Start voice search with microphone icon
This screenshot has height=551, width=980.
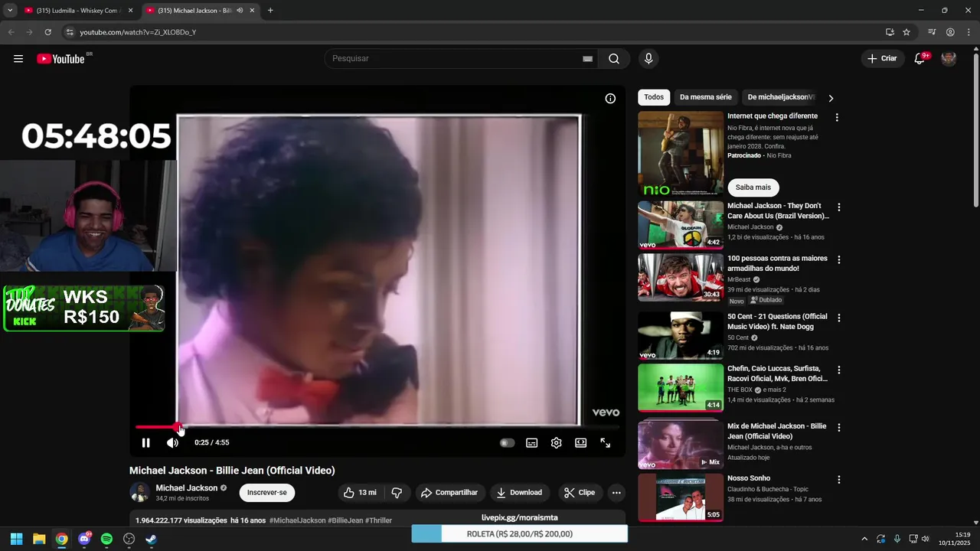[648, 59]
